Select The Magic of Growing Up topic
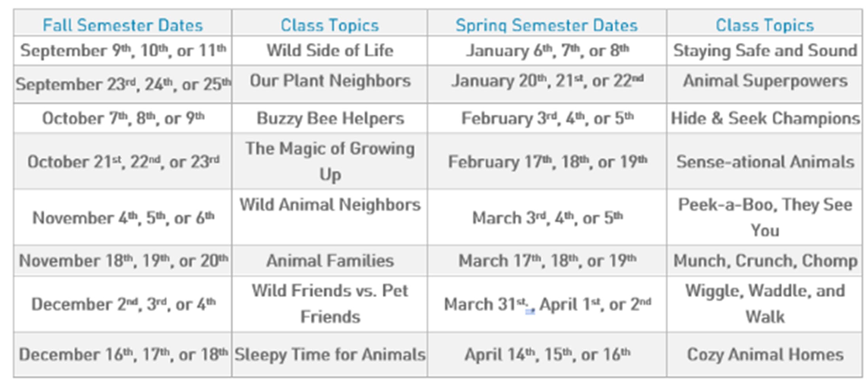The height and width of the screenshot is (384, 868). (x=330, y=161)
